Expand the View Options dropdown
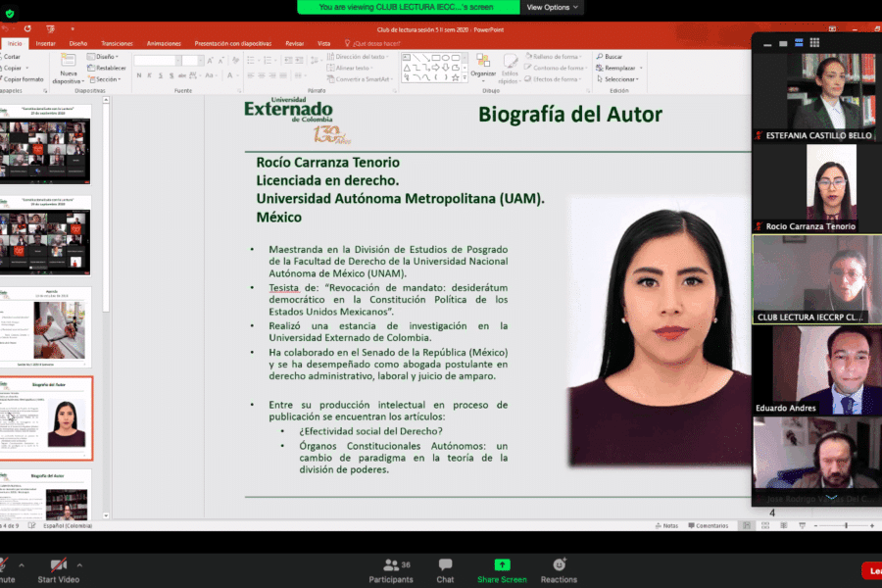This screenshot has width=882, height=588. tap(552, 7)
